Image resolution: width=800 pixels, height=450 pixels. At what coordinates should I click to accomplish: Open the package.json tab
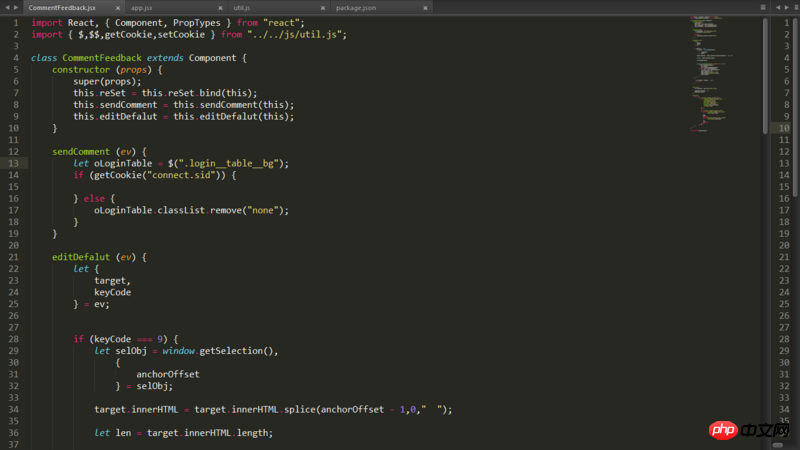[355, 7]
